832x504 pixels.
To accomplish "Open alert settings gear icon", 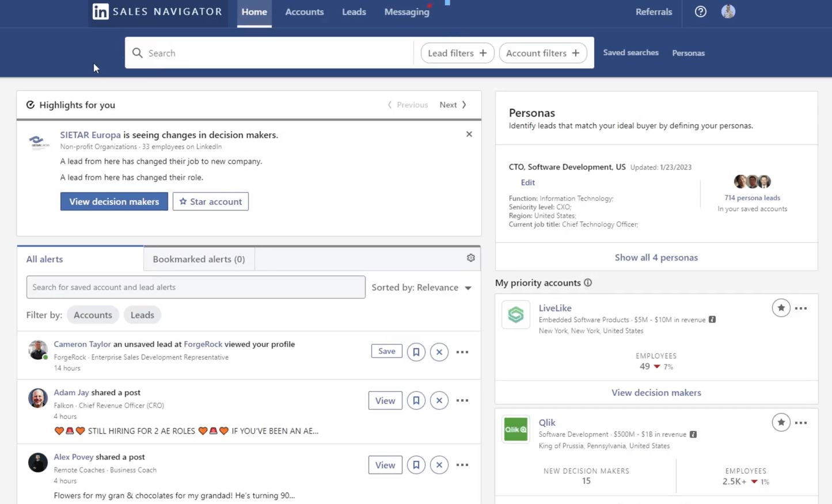I will coord(470,258).
